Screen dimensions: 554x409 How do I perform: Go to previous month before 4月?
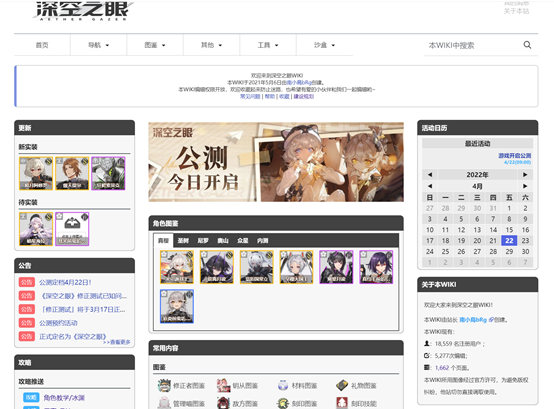pyautogui.click(x=430, y=186)
